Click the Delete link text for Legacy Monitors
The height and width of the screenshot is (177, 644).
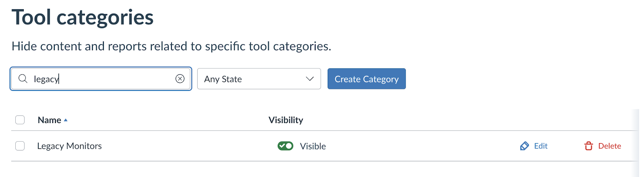(x=609, y=146)
